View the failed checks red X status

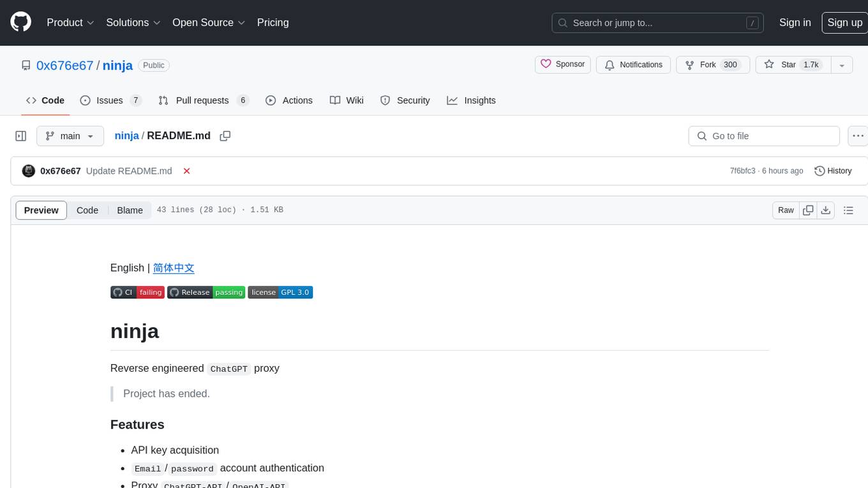[x=187, y=171]
